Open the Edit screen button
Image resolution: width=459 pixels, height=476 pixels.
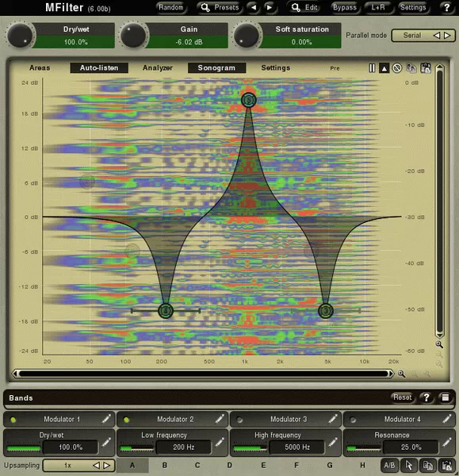305,7
